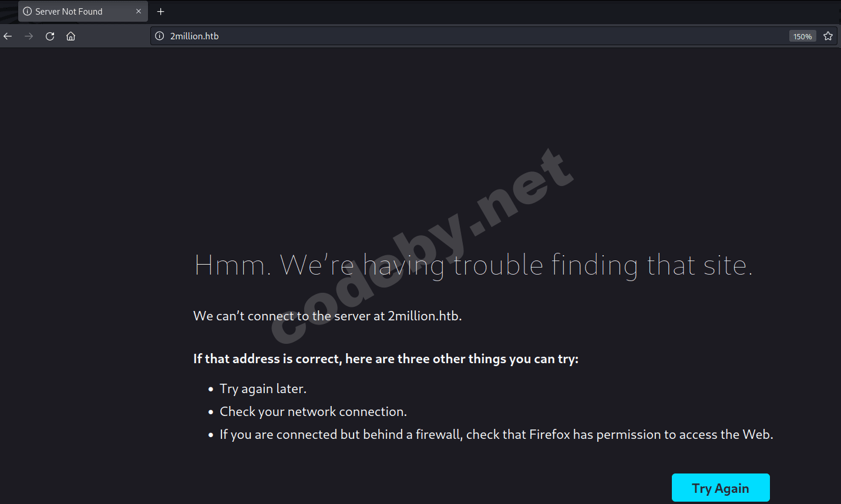Click the firewall permission bullet text
The height and width of the screenshot is (504, 841).
pos(496,435)
